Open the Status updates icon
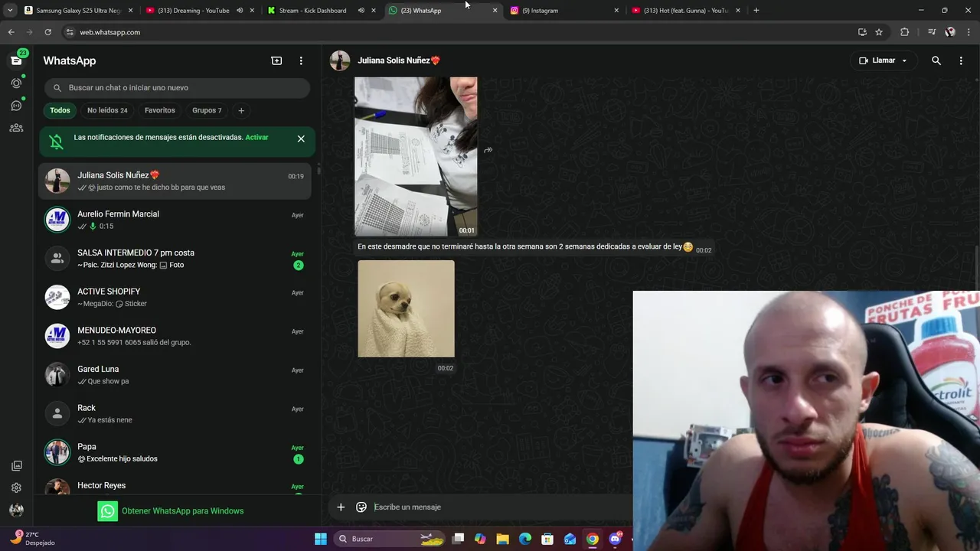The width and height of the screenshot is (980, 551). pyautogui.click(x=16, y=83)
